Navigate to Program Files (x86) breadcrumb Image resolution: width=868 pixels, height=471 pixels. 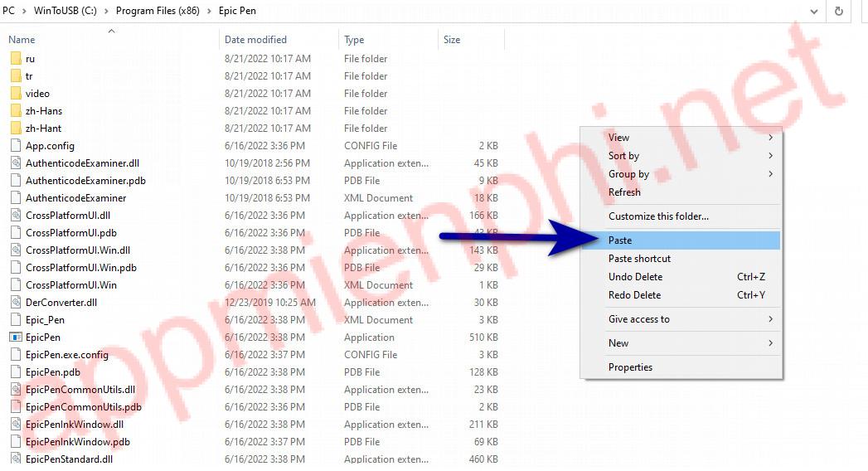tap(158, 11)
